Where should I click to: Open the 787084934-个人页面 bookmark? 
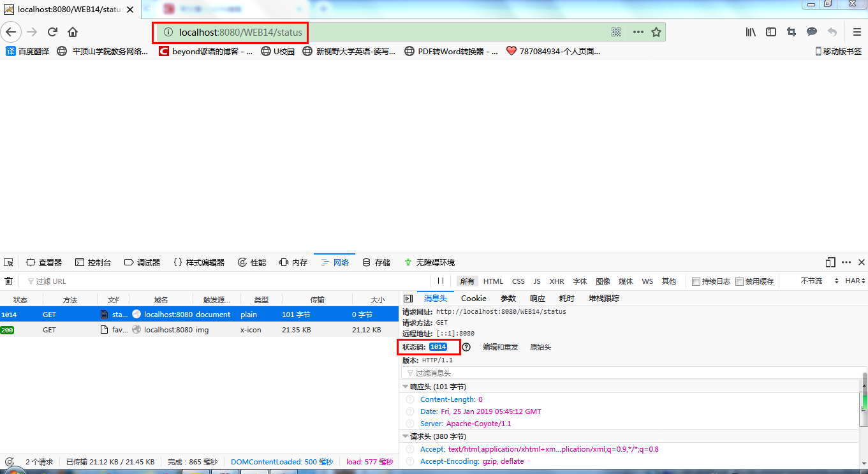[553, 51]
